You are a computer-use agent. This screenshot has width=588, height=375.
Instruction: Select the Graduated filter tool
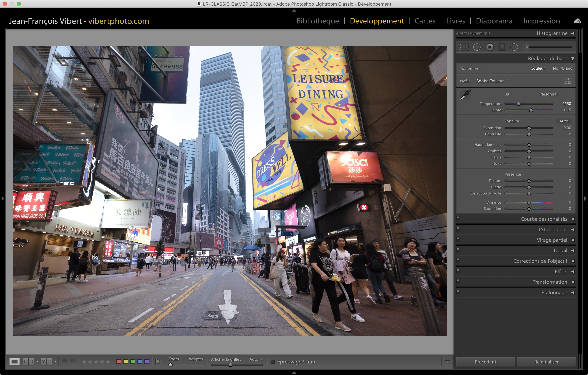(x=502, y=47)
